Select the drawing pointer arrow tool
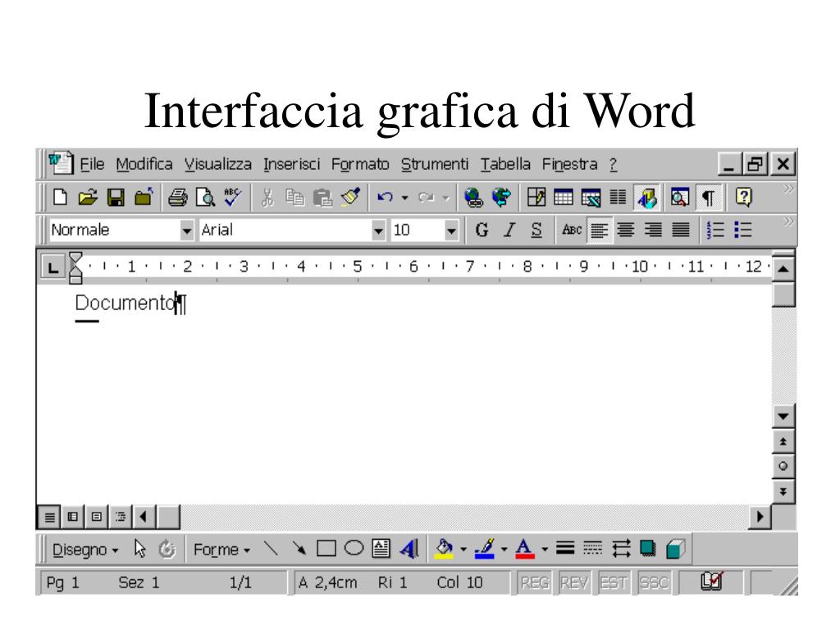The image size is (840, 630). point(139,549)
